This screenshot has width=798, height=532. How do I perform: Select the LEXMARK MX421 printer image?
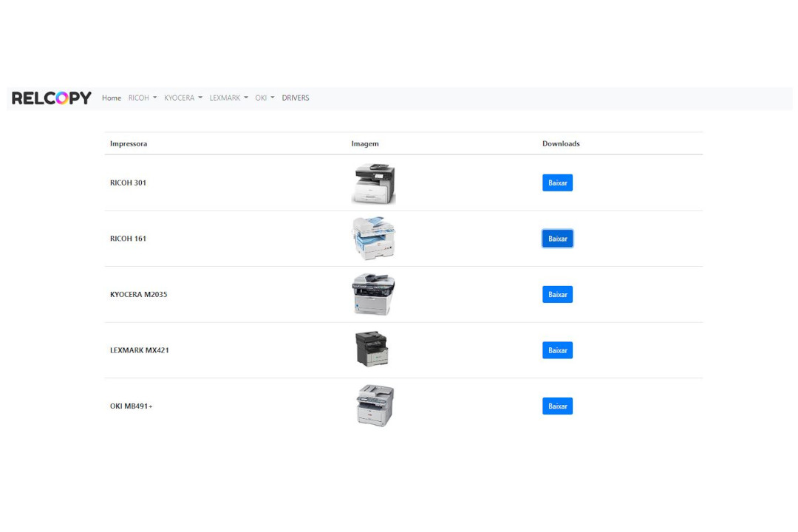[372, 349]
